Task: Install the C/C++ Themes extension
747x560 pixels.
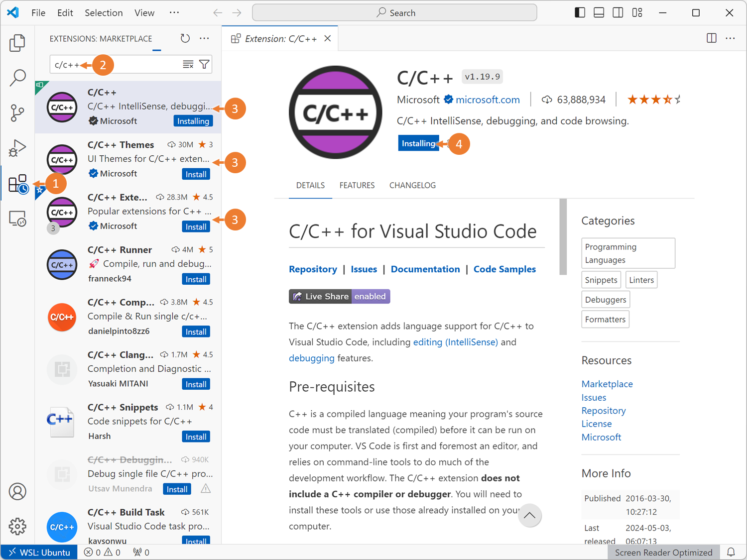Action: 196,174
